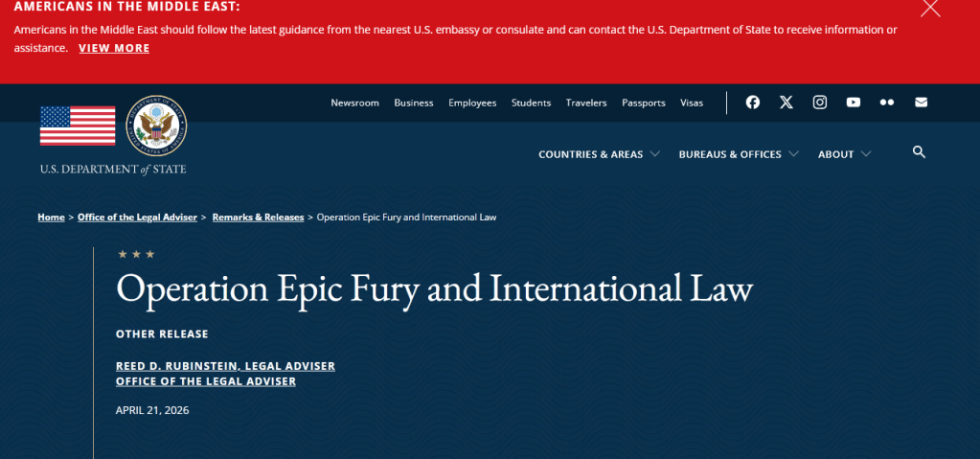Click the American flag image
Viewport: 980px width, 459px height.
[x=78, y=126]
